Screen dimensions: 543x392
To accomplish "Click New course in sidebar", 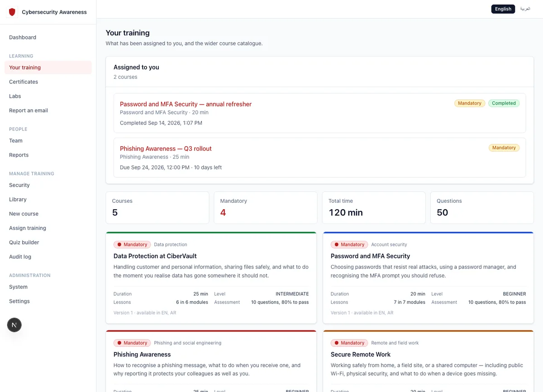I will [48, 214].
